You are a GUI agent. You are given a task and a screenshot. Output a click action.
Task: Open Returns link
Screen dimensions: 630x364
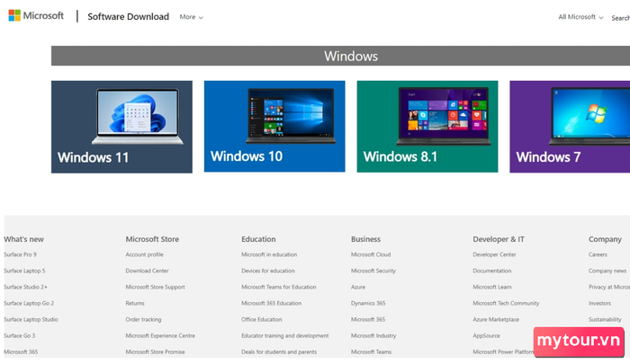(x=135, y=303)
